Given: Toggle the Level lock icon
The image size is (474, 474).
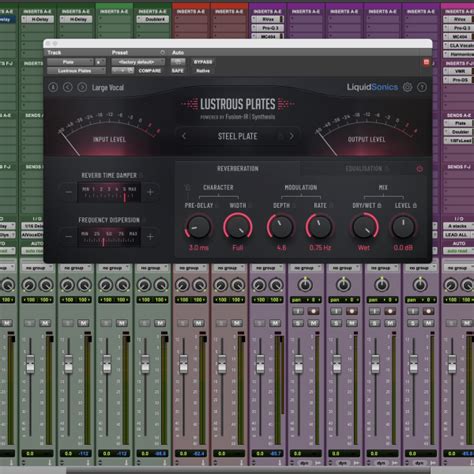Looking at the screenshot, I should [x=415, y=205].
